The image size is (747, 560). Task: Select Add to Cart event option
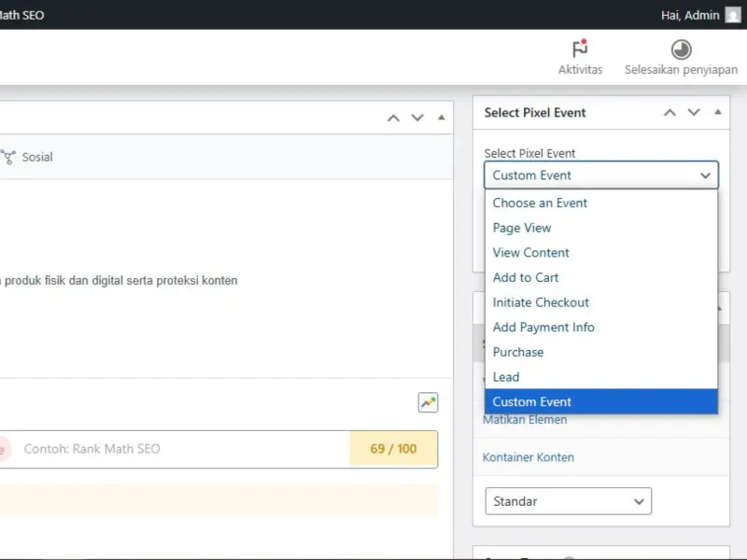526,277
